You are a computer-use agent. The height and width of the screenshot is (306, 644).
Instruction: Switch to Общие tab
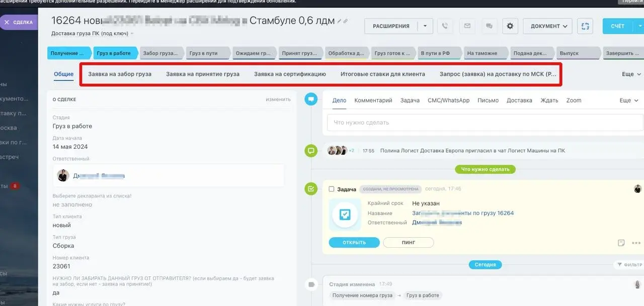click(64, 74)
